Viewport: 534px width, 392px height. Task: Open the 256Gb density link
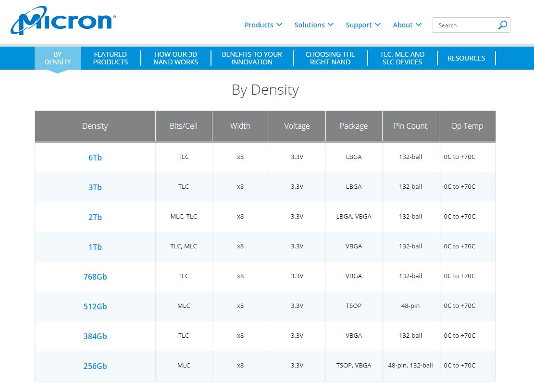tap(95, 366)
